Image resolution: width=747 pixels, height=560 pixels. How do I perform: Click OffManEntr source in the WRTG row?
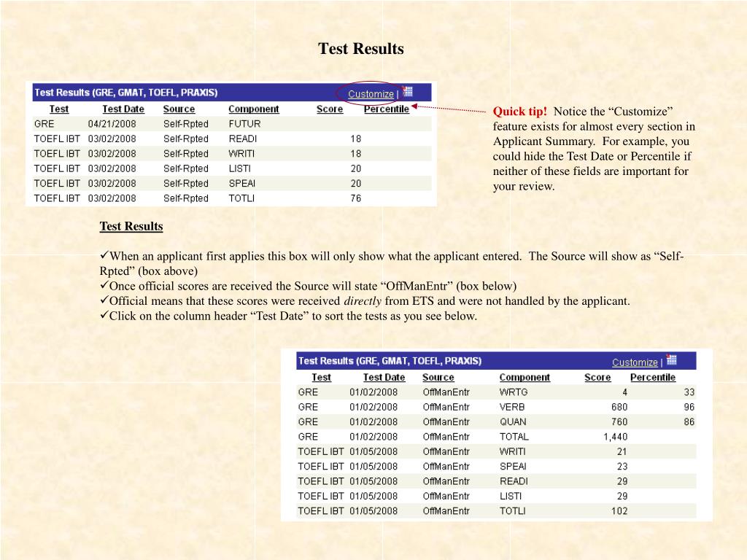tap(446, 392)
